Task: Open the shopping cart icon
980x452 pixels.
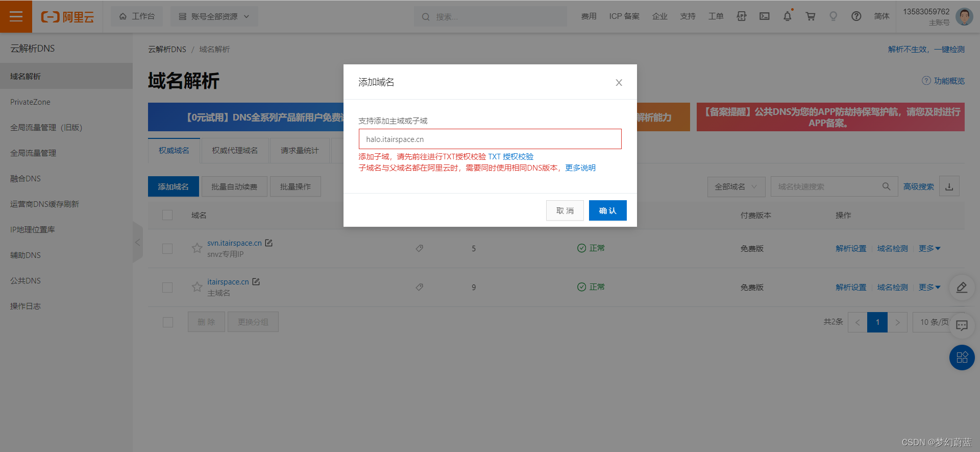Action: (810, 16)
